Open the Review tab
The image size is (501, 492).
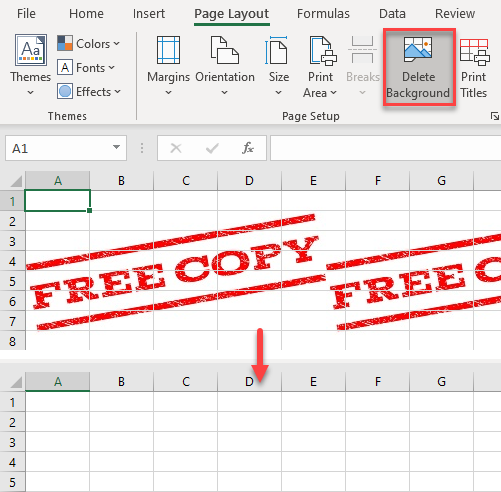point(455,14)
